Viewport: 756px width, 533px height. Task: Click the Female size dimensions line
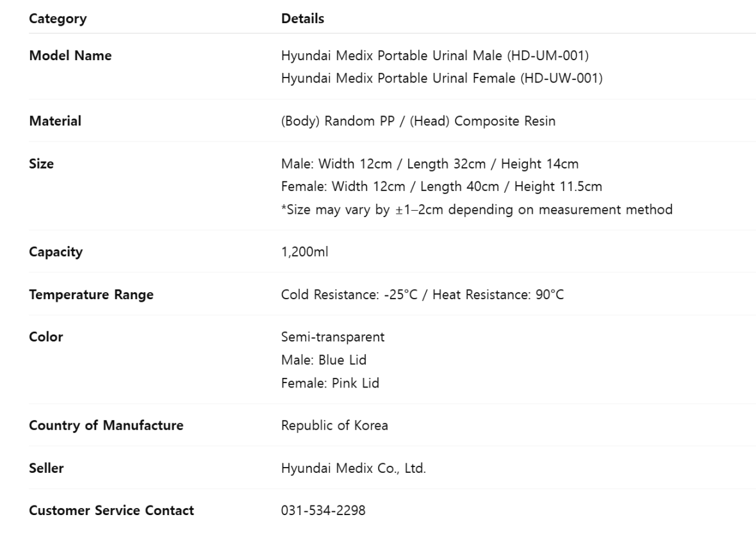click(x=441, y=186)
